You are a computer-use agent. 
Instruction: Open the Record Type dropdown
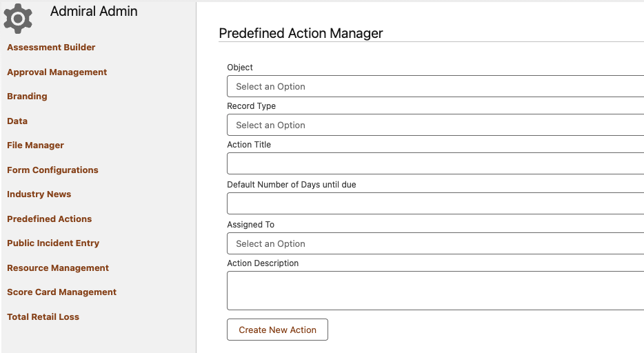click(x=435, y=125)
